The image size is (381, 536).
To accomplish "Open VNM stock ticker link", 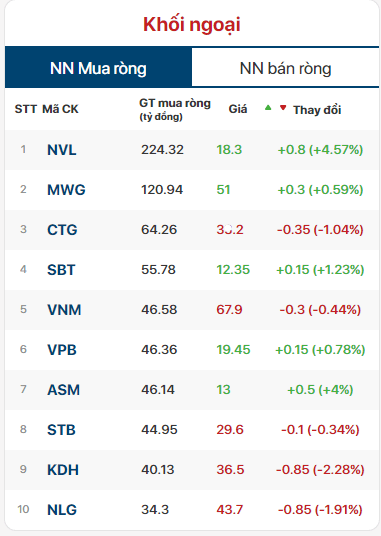I will (x=64, y=310).
